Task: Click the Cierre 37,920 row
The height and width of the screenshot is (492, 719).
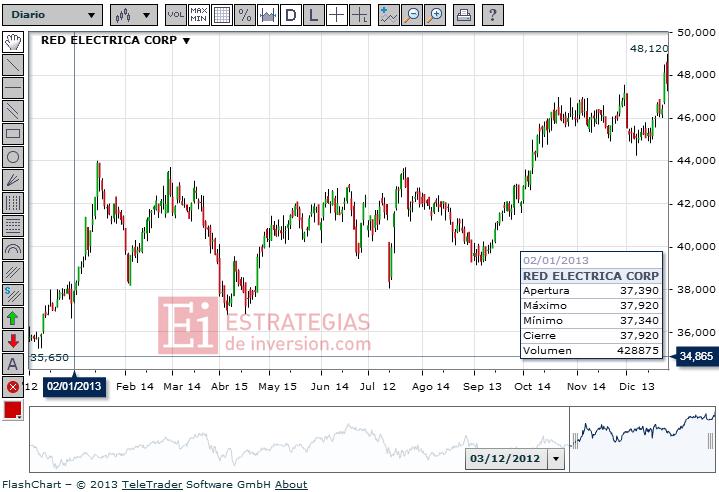Action: (591, 336)
